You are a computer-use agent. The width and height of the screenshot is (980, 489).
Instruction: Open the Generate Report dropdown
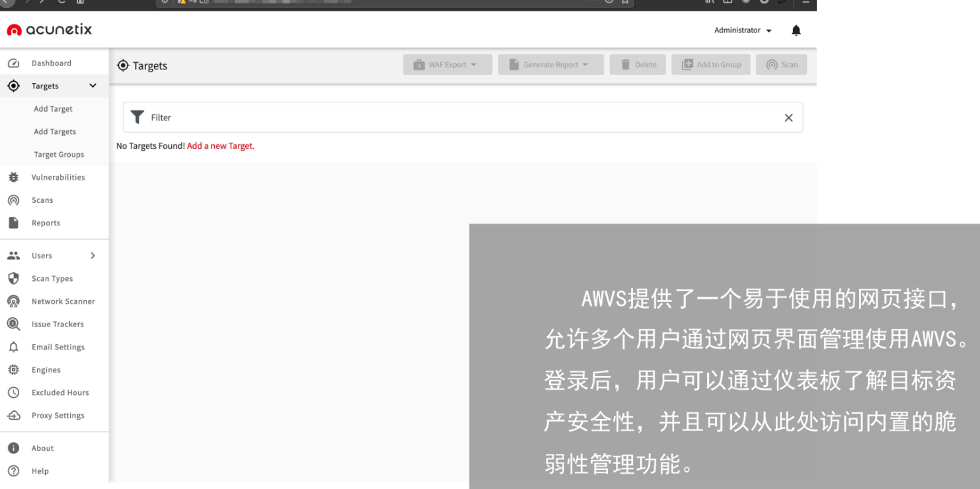(x=550, y=64)
